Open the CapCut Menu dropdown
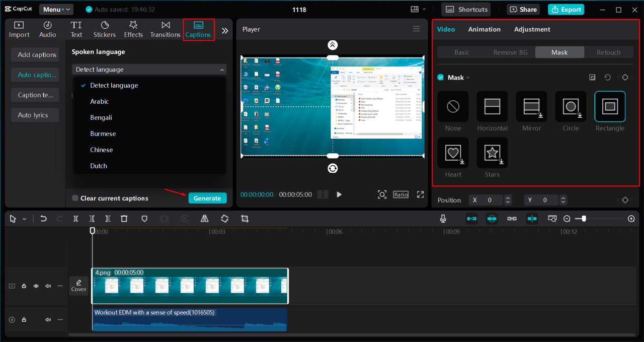644x342 pixels. tap(55, 10)
